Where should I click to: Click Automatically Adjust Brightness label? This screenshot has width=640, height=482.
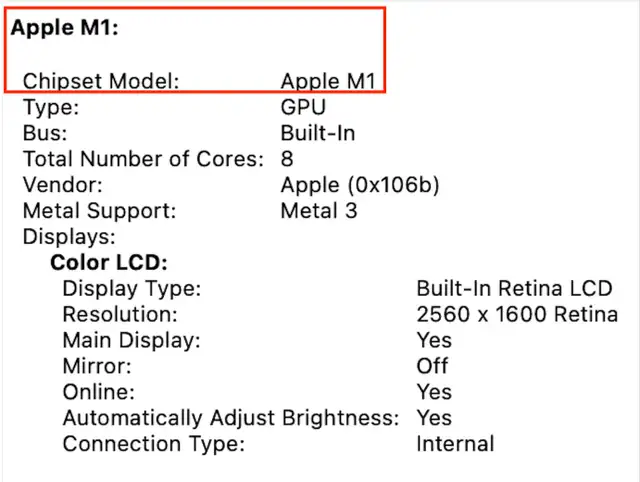tap(231, 418)
